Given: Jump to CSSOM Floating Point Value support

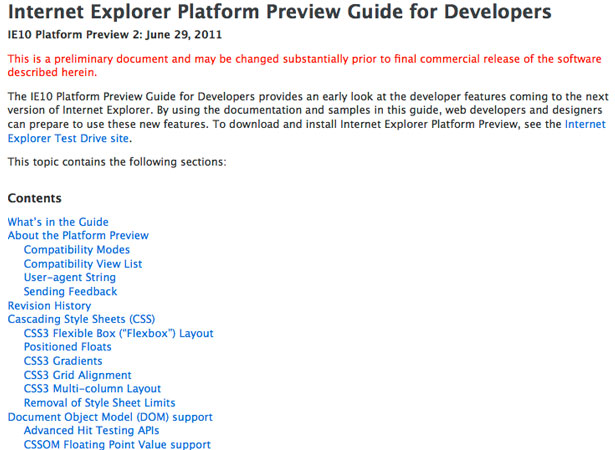Looking at the screenshot, I should pos(117,445).
